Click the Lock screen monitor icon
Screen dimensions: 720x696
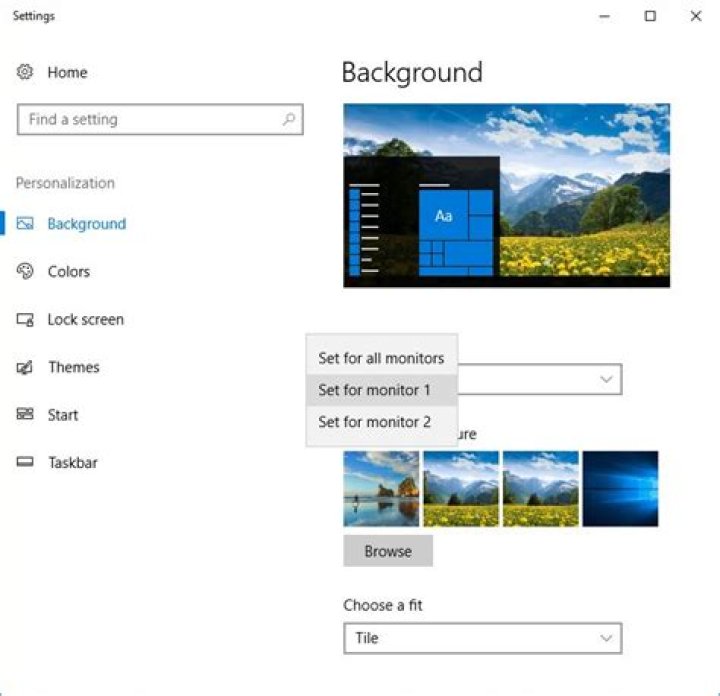(25, 320)
